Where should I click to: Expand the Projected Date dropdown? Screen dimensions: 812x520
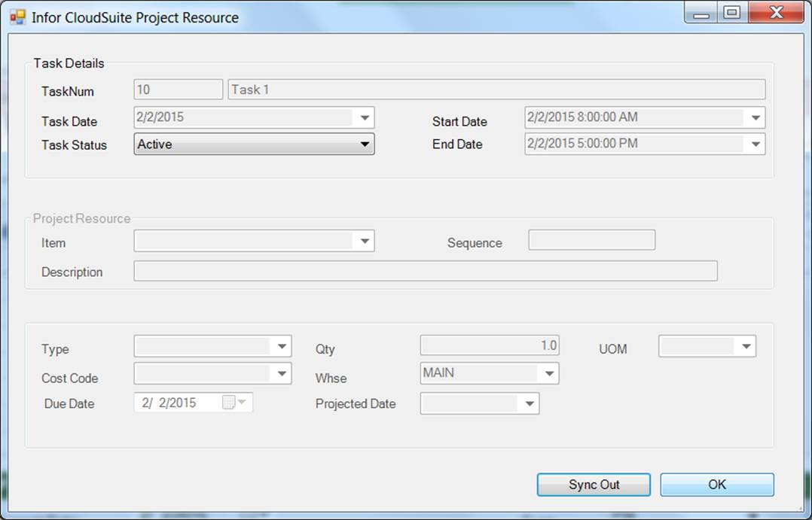[x=530, y=404]
